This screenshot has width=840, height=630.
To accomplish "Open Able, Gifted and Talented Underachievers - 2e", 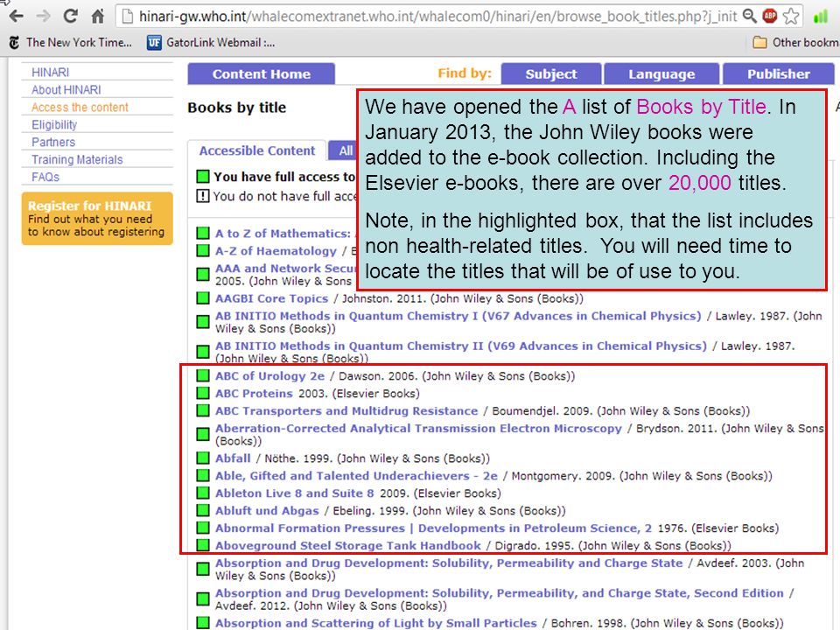I will [356, 476].
